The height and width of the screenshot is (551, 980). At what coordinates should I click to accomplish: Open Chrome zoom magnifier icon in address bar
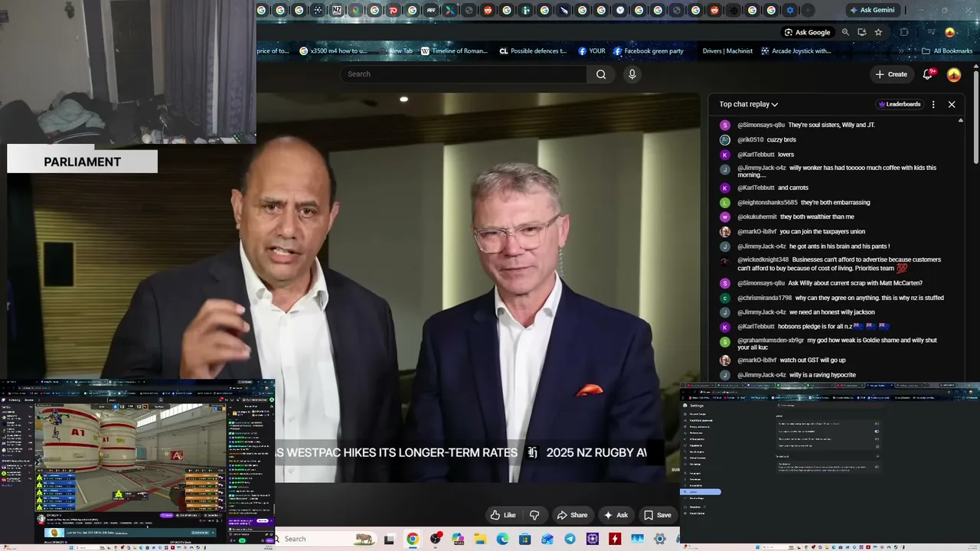[845, 32]
